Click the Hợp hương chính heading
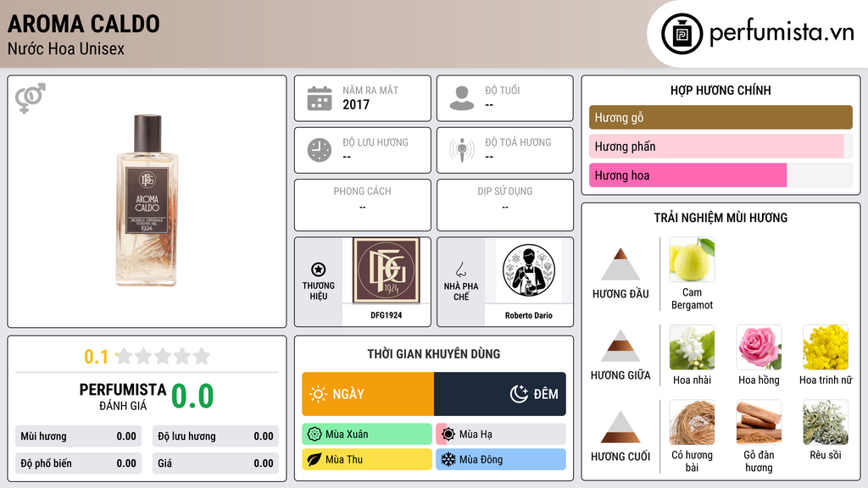The width and height of the screenshot is (868, 488). tap(721, 90)
